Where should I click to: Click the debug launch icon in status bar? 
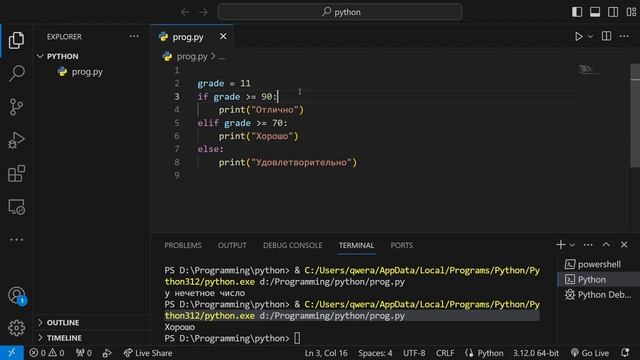point(107,353)
